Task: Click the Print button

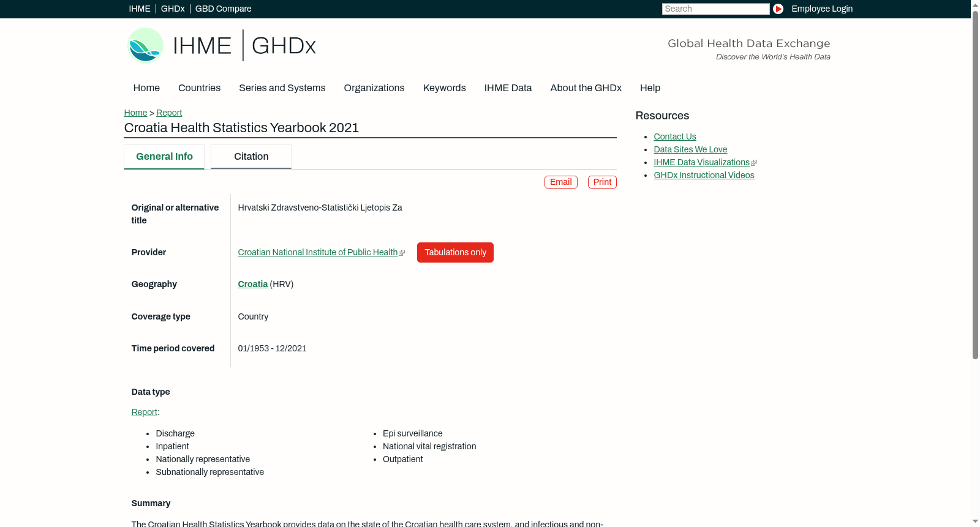Action: coord(602,182)
